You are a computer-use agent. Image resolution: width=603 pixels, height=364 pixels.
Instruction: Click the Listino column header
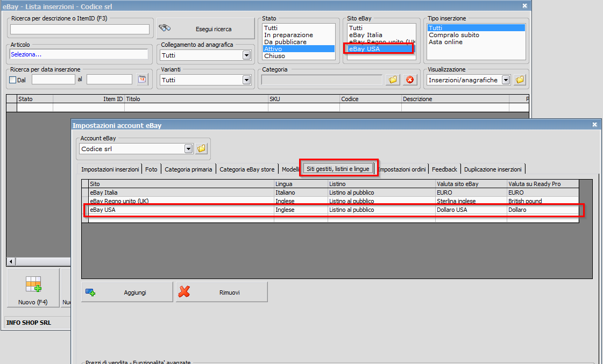[381, 184]
